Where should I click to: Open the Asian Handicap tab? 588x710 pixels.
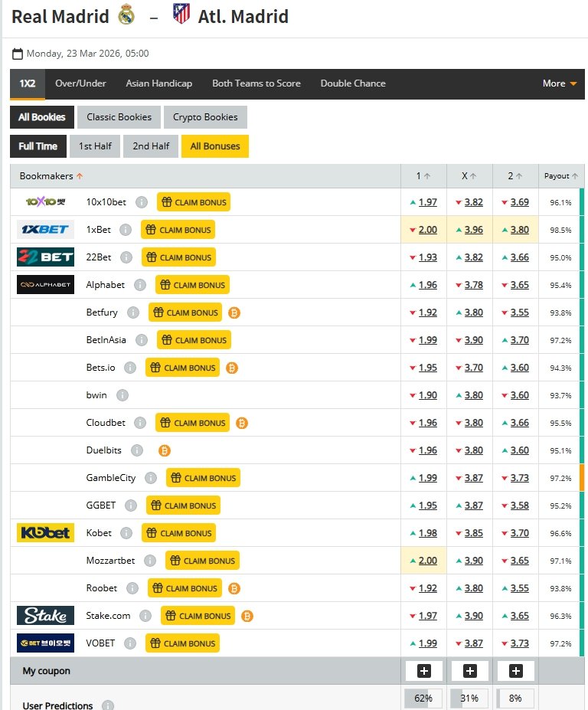pyautogui.click(x=159, y=83)
